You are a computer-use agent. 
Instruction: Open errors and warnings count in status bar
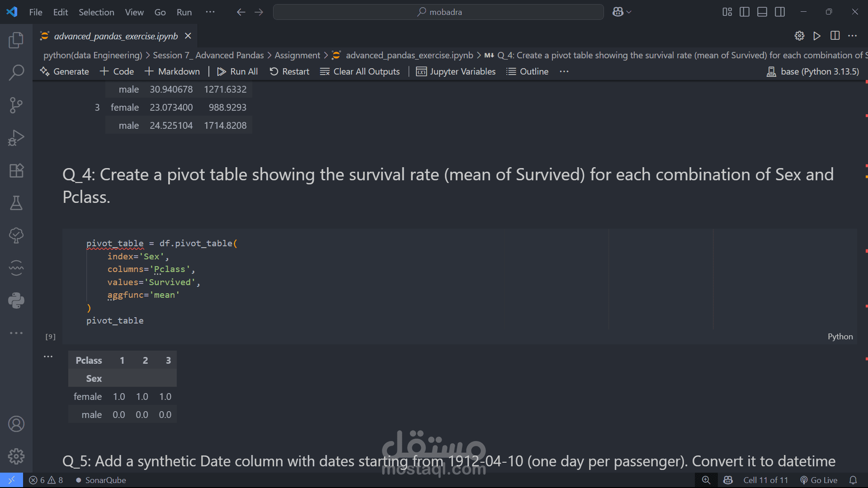(46, 480)
